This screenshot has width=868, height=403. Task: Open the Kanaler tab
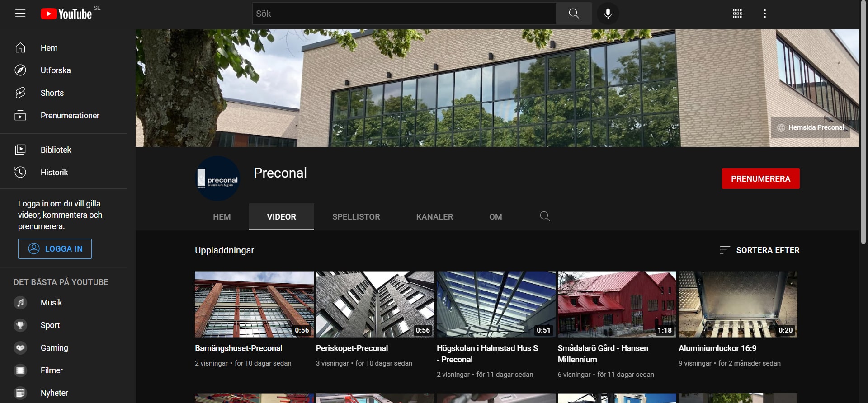[x=434, y=217]
